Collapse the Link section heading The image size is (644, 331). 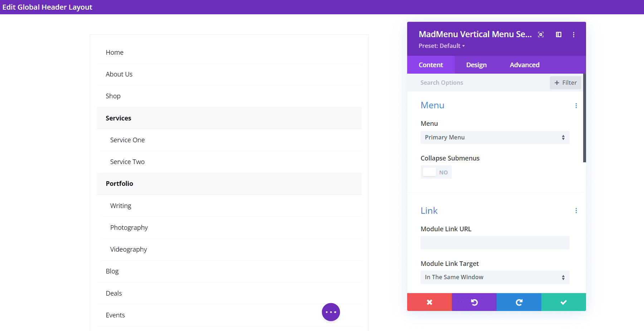coord(429,211)
